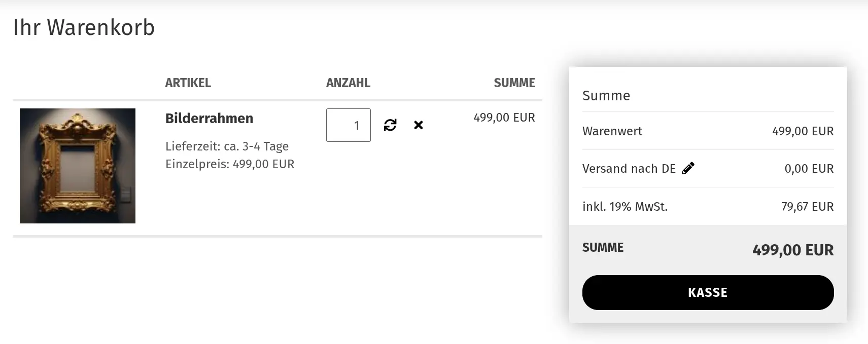The width and height of the screenshot is (868, 344).
Task: Click the ARTIKEL column header
Action: pyautogui.click(x=188, y=83)
